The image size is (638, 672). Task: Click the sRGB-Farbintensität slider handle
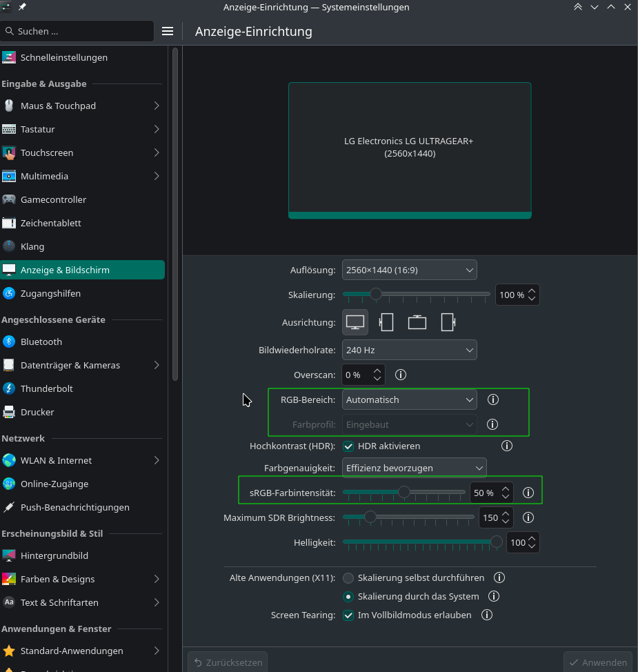click(x=403, y=492)
